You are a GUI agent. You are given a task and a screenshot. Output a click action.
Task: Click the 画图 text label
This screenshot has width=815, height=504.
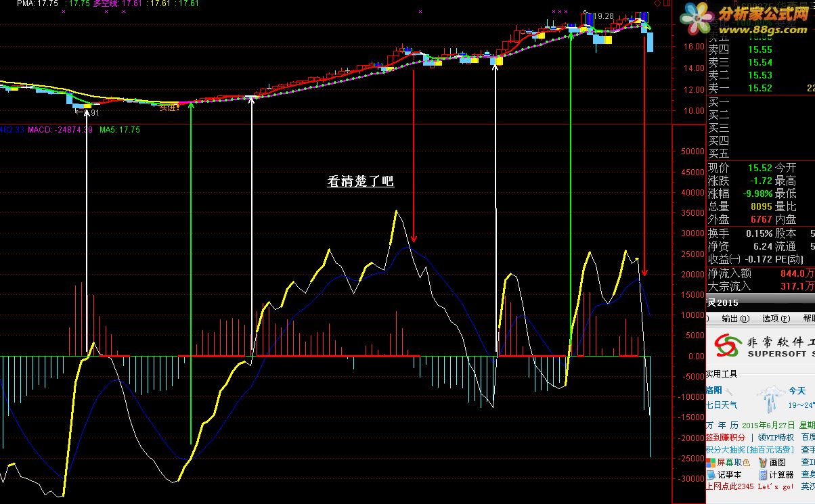[x=777, y=462]
